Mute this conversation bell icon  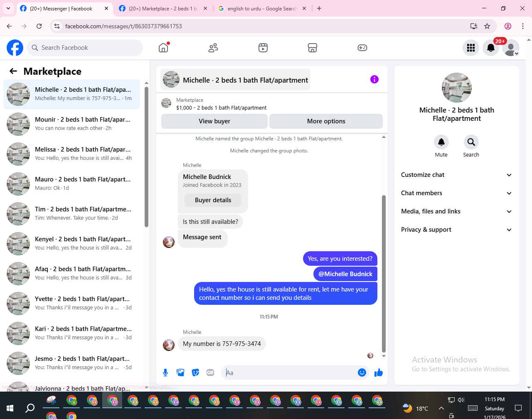tap(441, 142)
